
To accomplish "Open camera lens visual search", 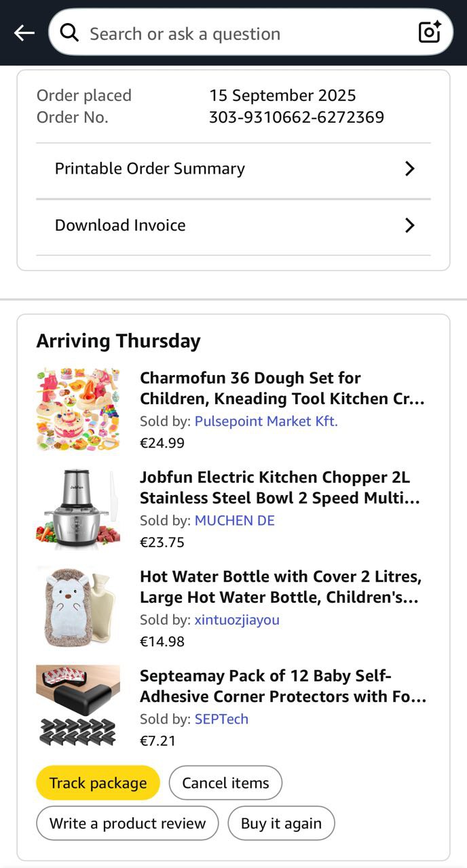I will point(430,32).
